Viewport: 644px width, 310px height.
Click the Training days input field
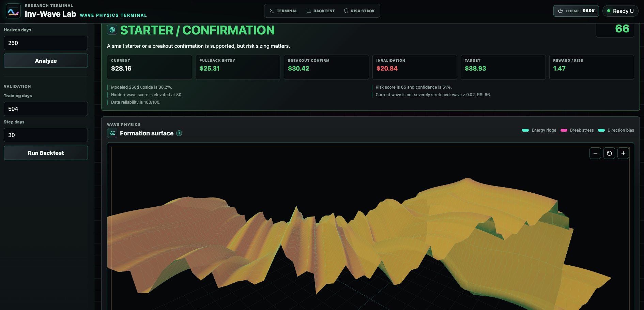[x=46, y=109]
